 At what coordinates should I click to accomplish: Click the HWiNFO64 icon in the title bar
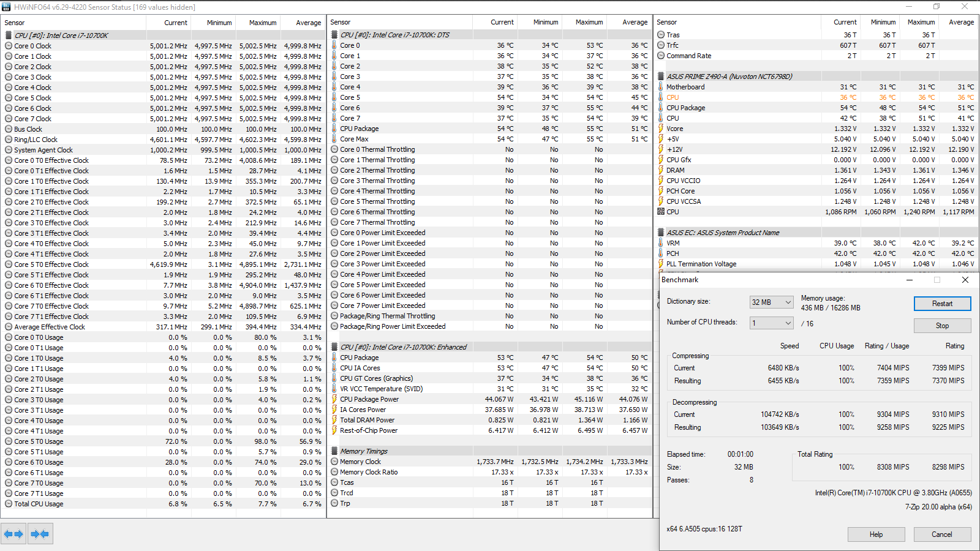pos(6,7)
